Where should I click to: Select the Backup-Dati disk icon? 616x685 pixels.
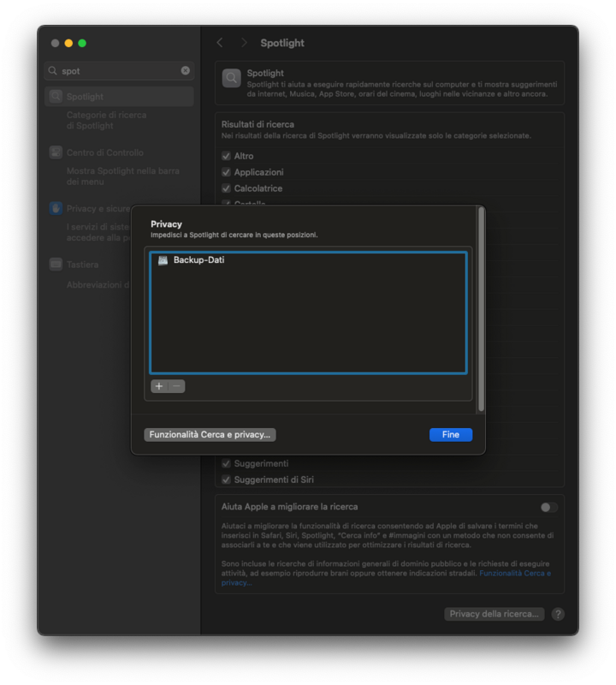point(163,260)
